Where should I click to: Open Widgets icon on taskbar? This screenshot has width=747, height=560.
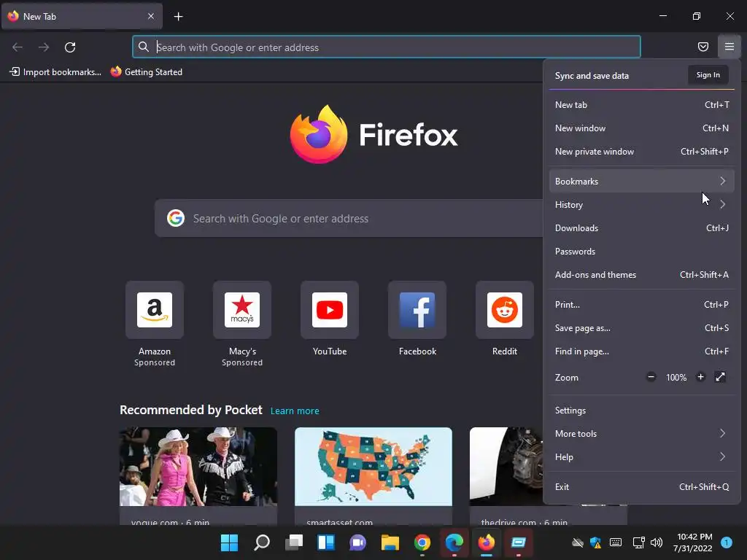(x=326, y=542)
